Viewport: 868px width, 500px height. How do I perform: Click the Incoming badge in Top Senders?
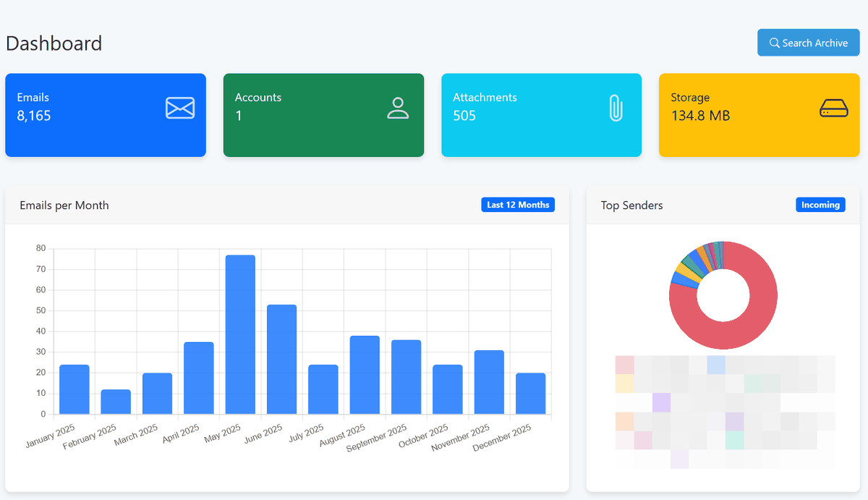coord(820,205)
